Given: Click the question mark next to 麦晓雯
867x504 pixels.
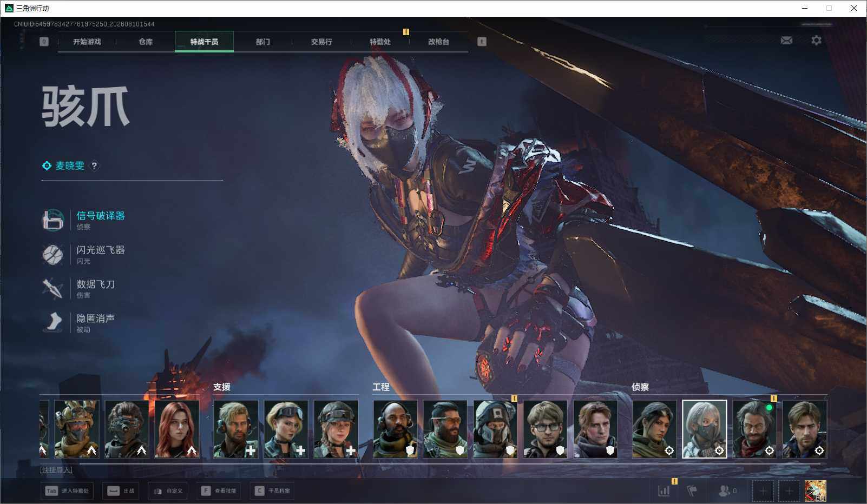Looking at the screenshot, I should (94, 166).
